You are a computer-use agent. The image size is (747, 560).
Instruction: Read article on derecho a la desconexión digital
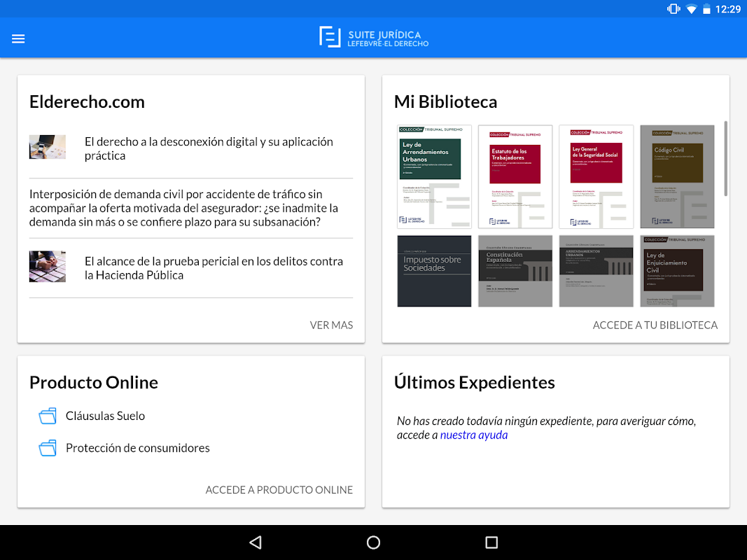coord(209,148)
